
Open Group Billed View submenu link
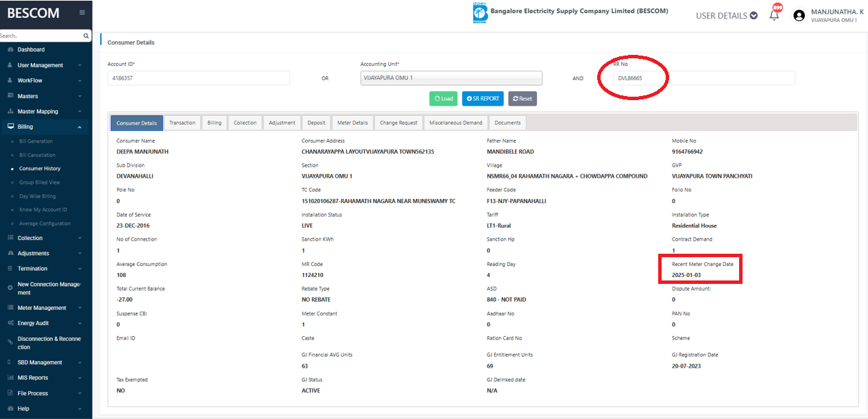click(40, 182)
